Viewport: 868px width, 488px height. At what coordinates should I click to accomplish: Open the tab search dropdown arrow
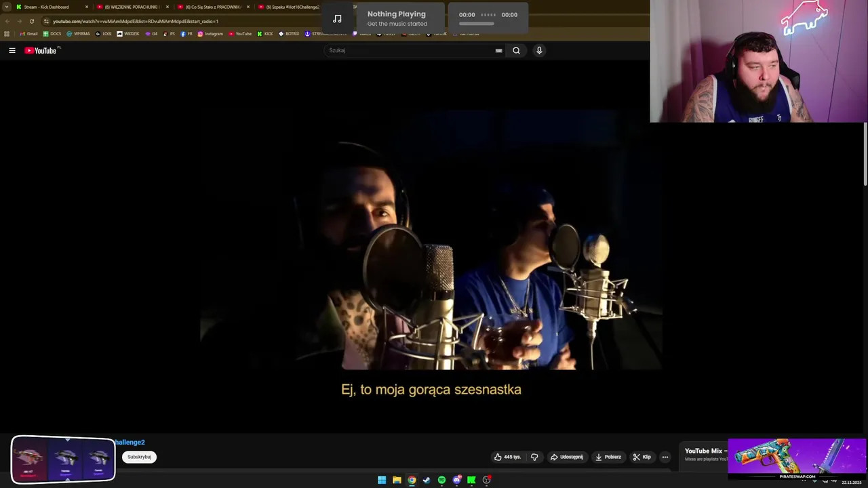pyautogui.click(x=6, y=7)
